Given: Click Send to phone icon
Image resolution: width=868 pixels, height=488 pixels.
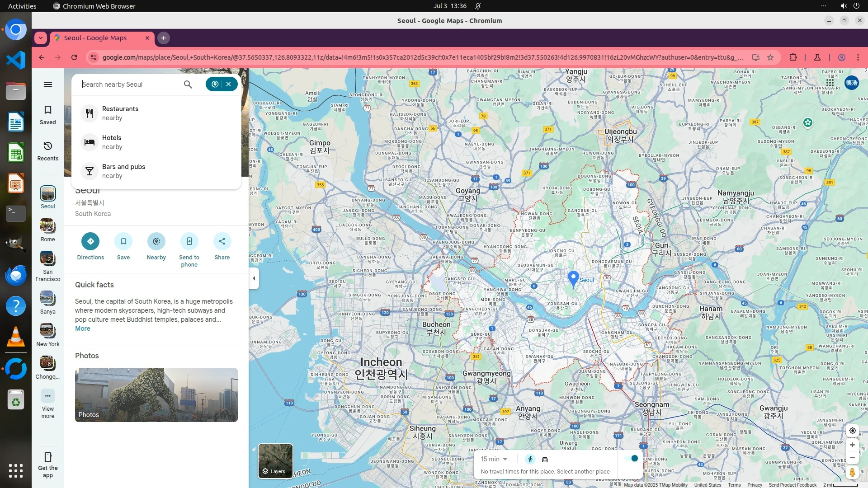Looking at the screenshot, I should coord(189,242).
